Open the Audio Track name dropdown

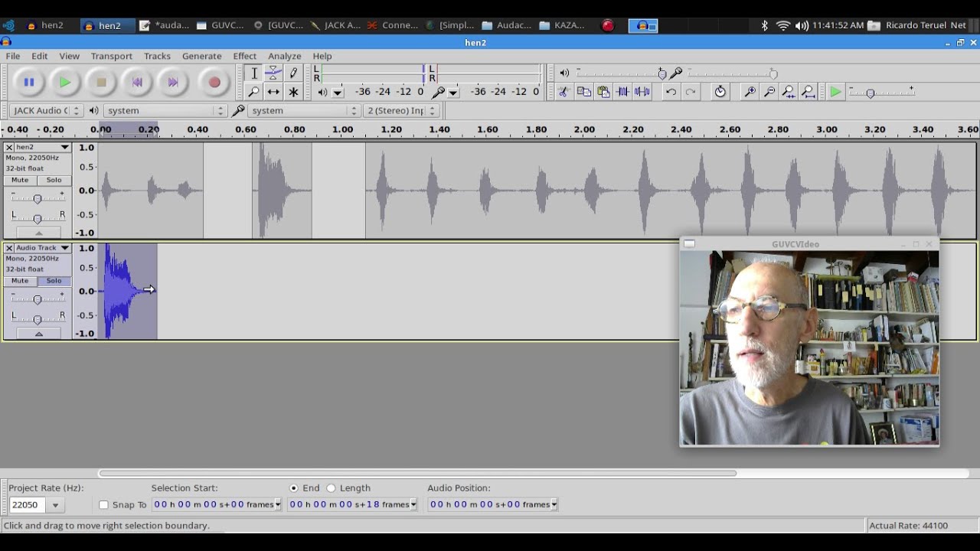tap(43, 248)
